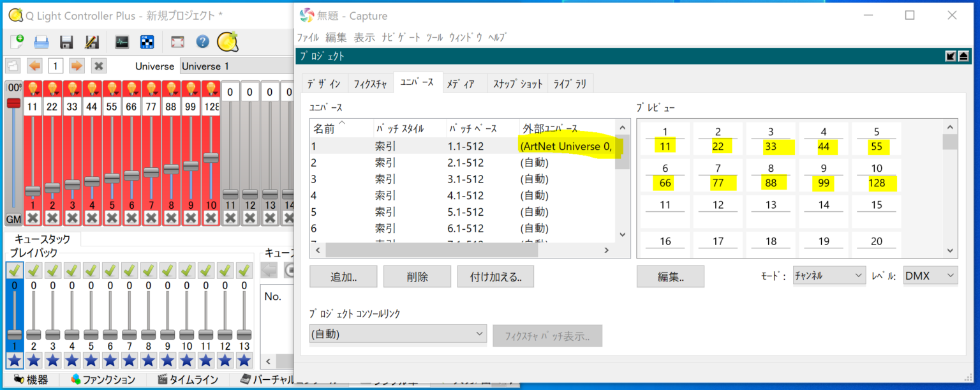Screen dimensions: 980x390
Task: Open the モード channel dropdown in Capture
Action: [x=828, y=275]
